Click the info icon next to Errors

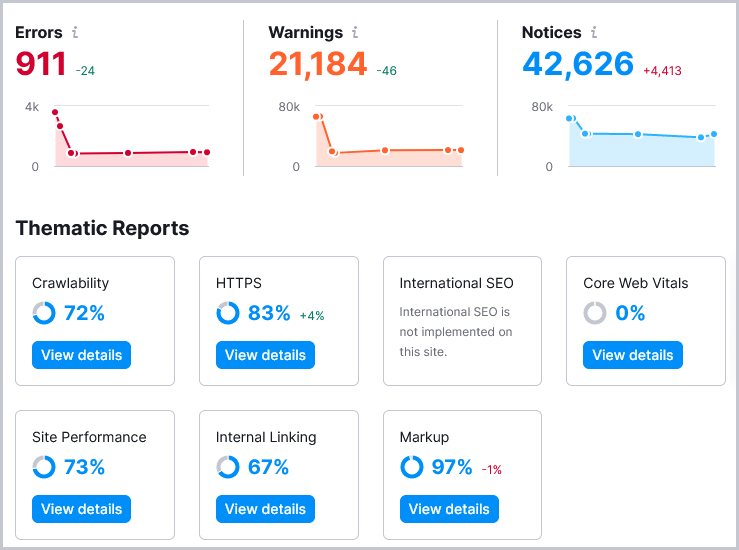(x=75, y=33)
